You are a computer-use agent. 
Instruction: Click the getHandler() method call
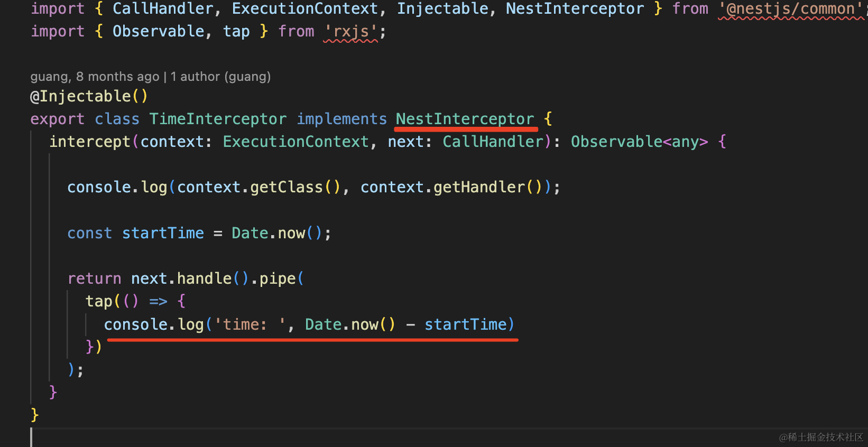(x=479, y=187)
